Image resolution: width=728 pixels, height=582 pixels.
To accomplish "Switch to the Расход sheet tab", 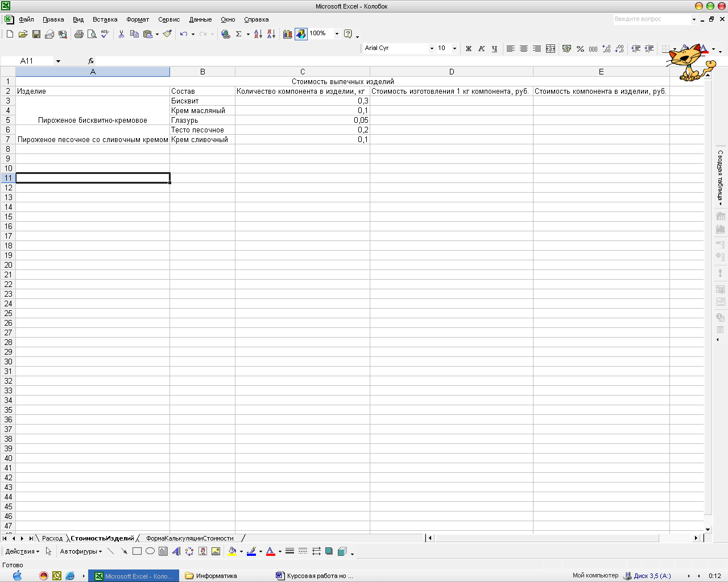I will [52, 538].
